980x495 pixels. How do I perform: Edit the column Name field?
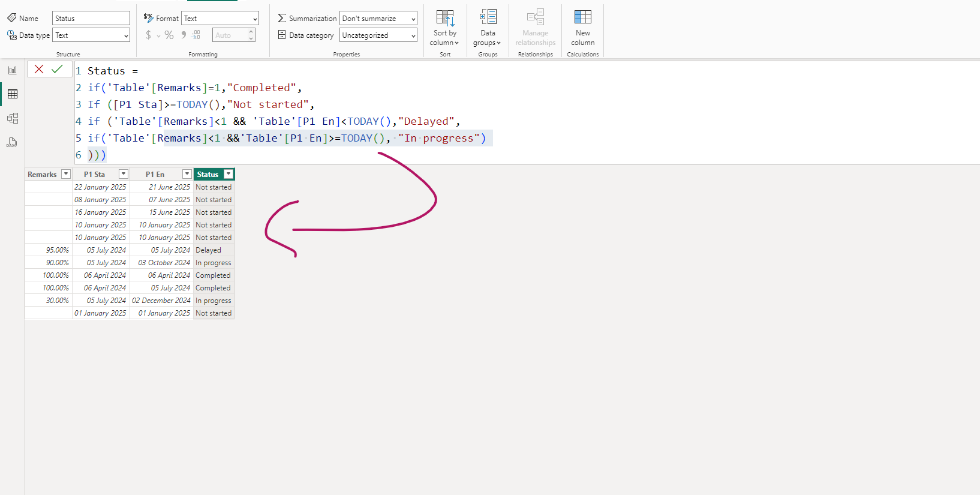point(91,19)
